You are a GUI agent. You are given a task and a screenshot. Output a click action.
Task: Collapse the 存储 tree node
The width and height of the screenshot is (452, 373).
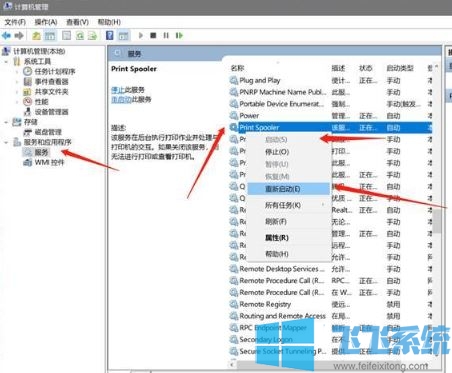[x=6, y=122]
